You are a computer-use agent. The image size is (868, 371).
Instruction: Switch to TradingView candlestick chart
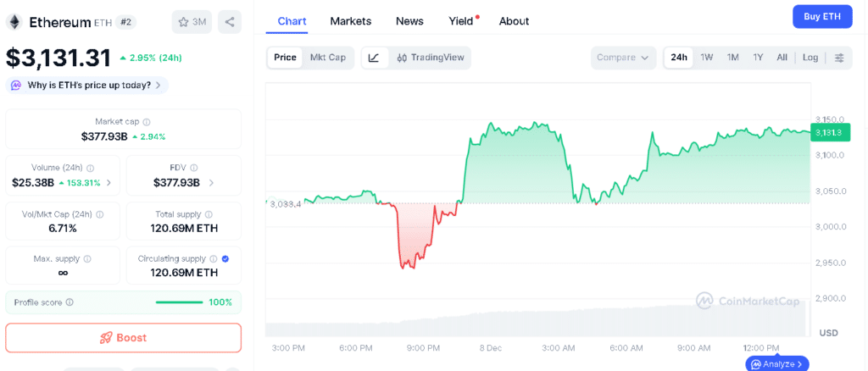(x=431, y=58)
